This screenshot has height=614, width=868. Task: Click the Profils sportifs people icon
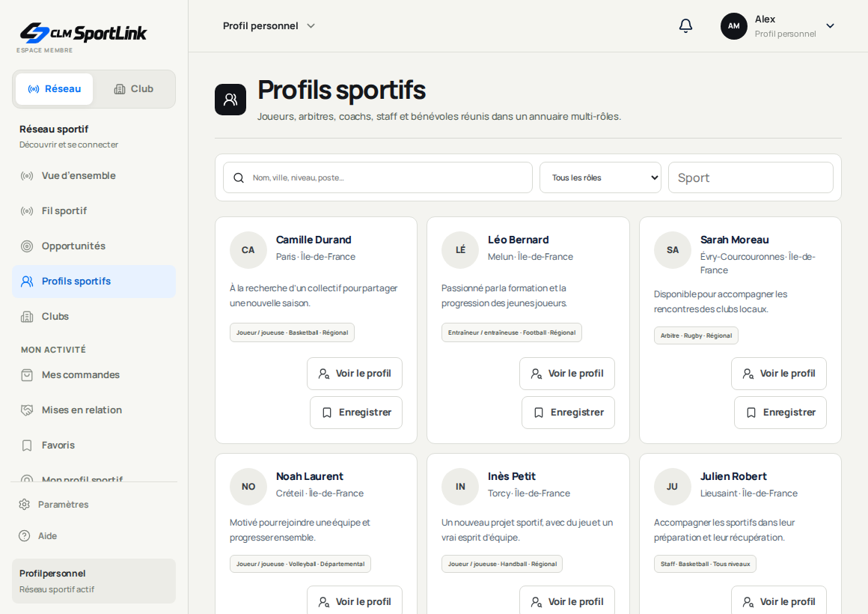pos(27,282)
